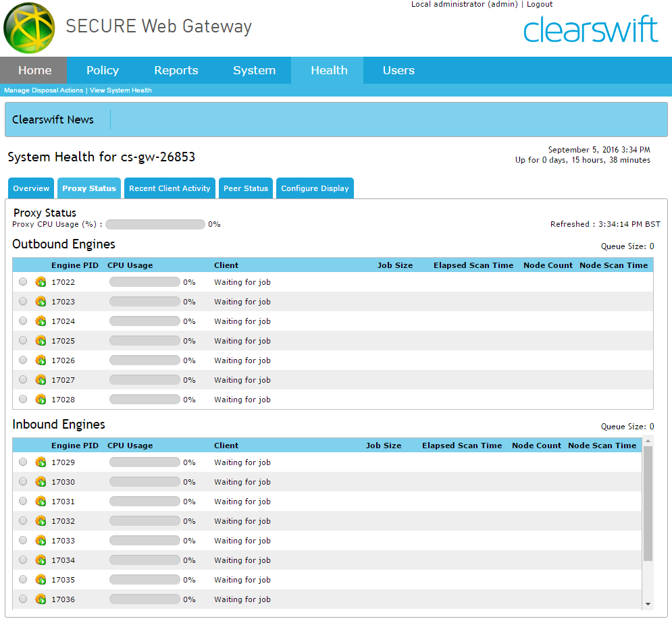Select the radio button for engine 17032
672x619 pixels.
(x=23, y=520)
